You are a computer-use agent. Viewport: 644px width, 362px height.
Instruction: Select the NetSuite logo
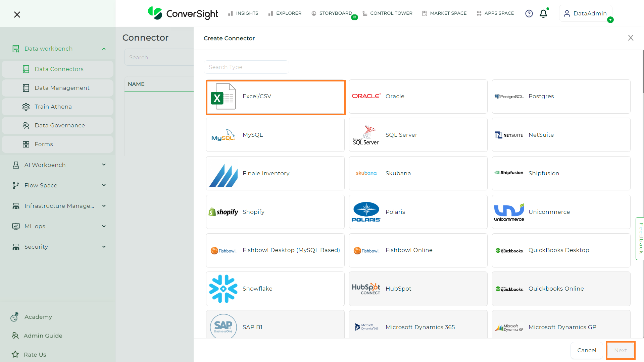pos(509,135)
